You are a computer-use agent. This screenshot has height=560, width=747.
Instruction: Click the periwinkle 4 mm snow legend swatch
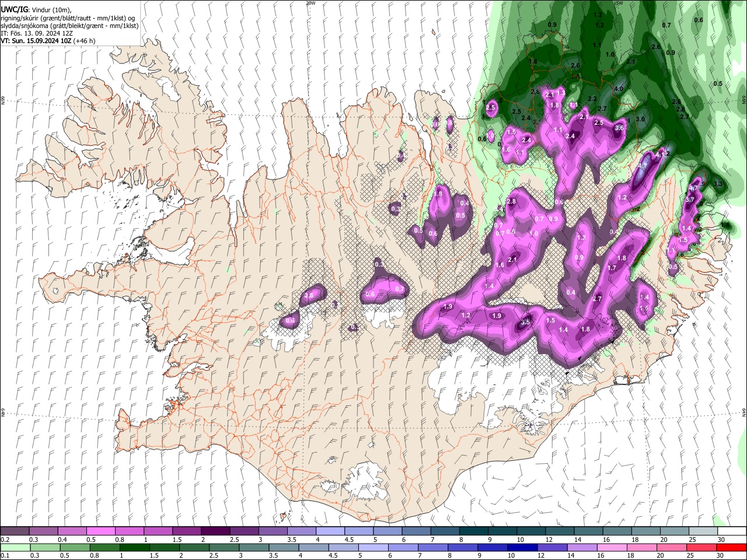[330, 531]
